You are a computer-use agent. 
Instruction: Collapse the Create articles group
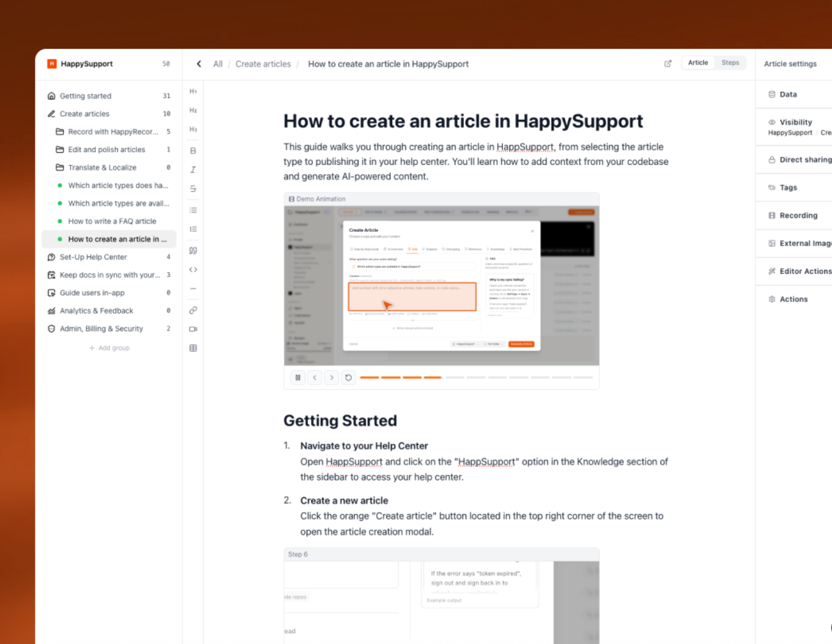[109, 114]
